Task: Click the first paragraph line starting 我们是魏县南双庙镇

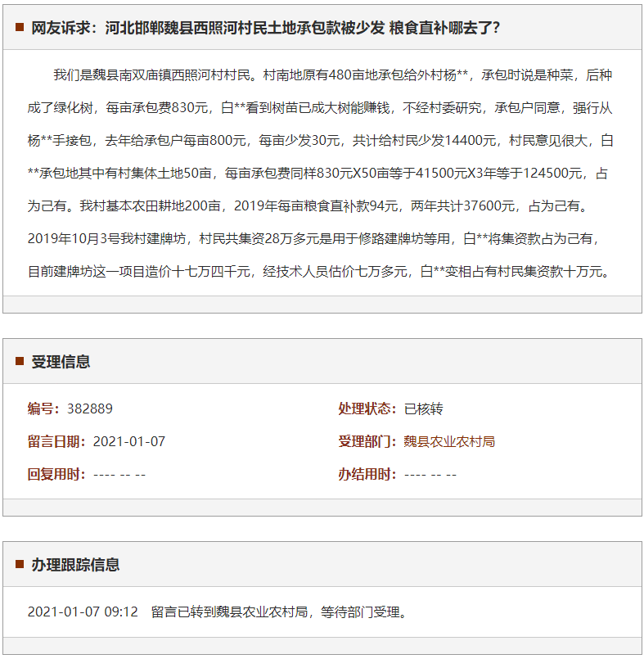Action: (333, 74)
